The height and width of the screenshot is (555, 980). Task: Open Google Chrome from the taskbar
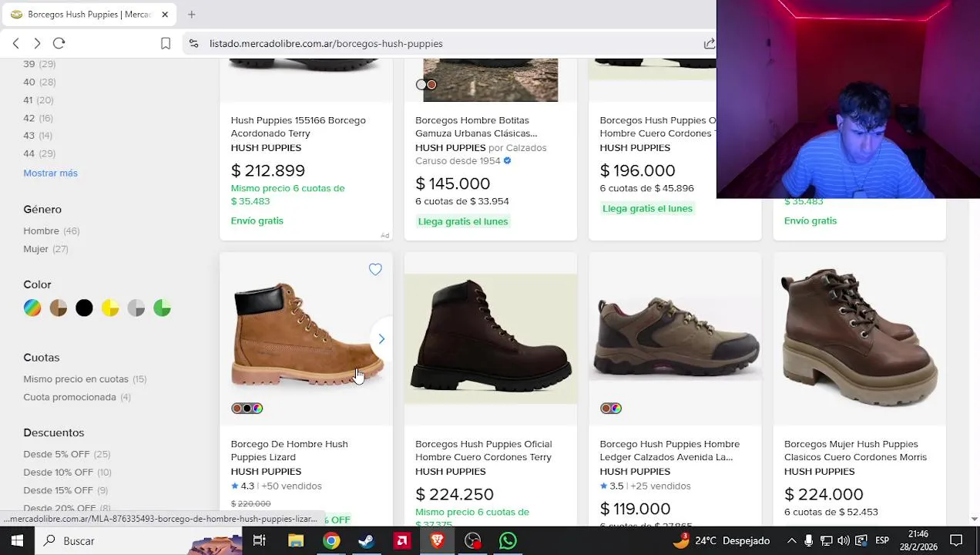point(331,541)
